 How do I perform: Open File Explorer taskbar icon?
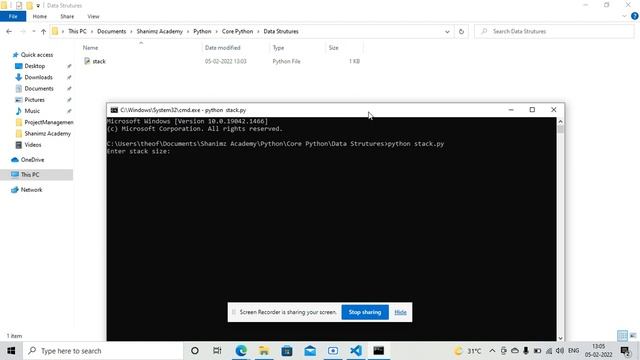264,351
